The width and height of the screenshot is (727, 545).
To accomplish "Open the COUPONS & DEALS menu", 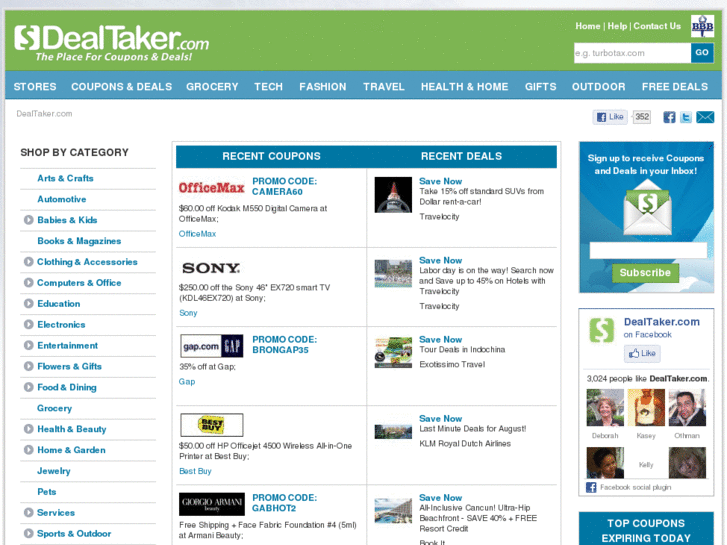I will tap(121, 87).
